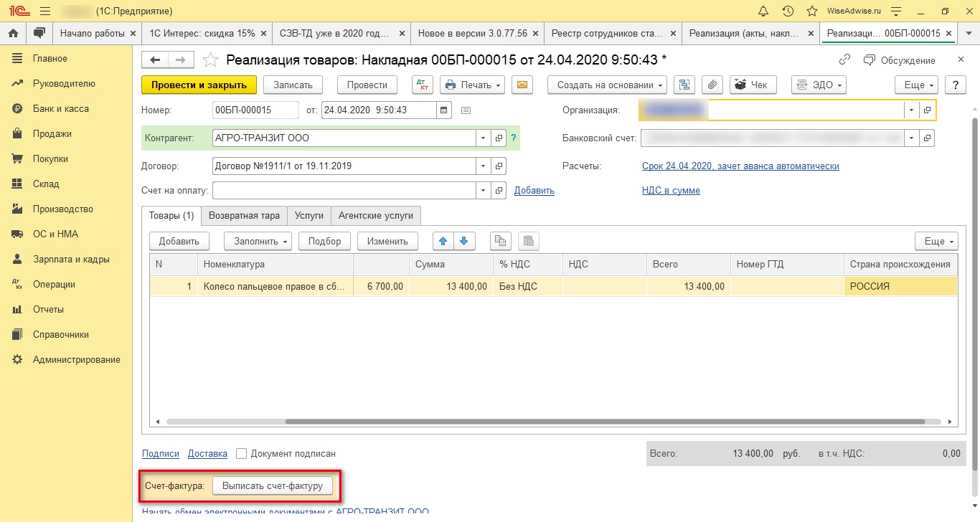980x522 pixels.
Task: Navigate back with left arrow button
Action: point(155,60)
